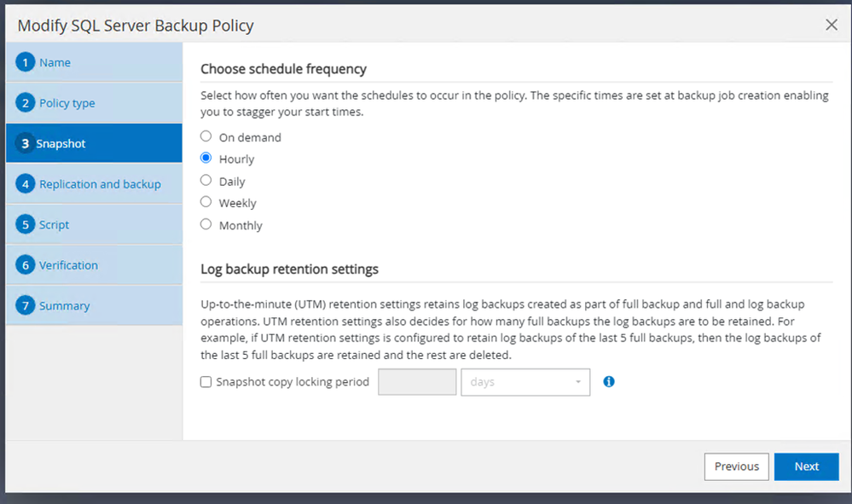852x504 pixels.
Task: Click the locking period value field
Action: (x=417, y=382)
